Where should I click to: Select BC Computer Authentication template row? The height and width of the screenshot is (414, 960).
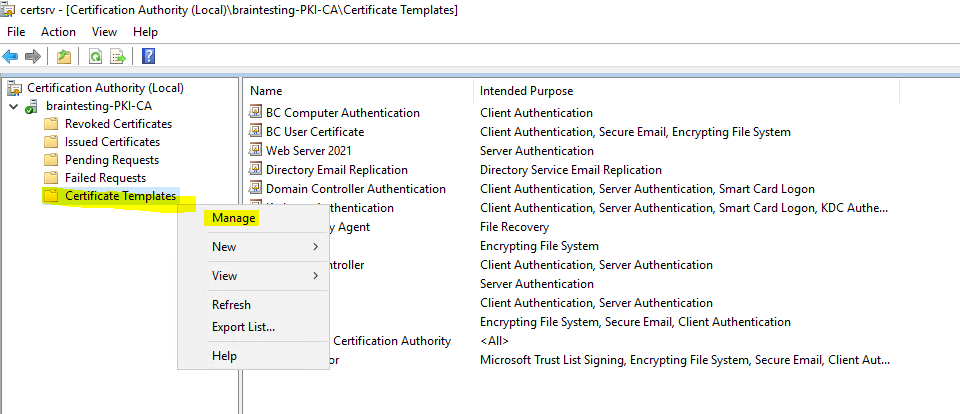[x=343, y=113]
